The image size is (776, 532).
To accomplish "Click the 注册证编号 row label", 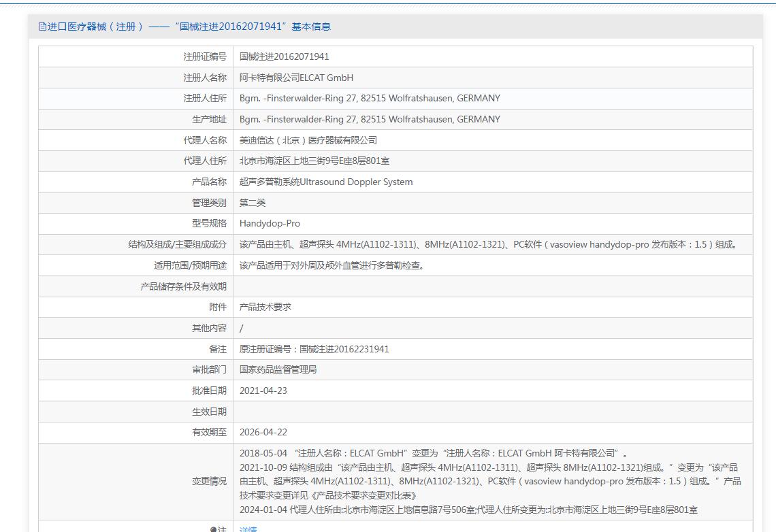I will pyautogui.click(x=205, y=57).
